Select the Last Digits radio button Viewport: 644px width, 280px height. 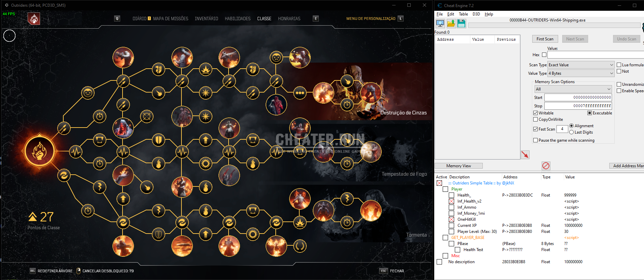pyautogui.click(x=571, y=132)
